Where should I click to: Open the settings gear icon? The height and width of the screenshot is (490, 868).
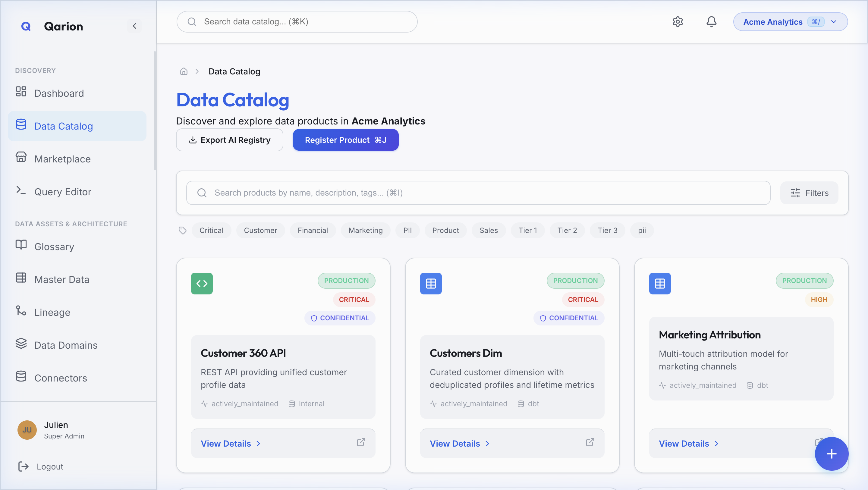[x=678, y=22]
